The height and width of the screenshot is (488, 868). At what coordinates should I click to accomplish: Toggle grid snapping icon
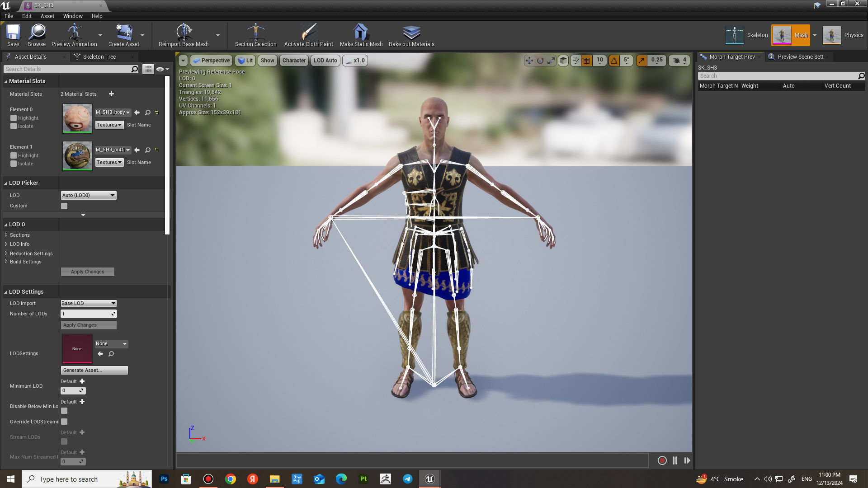coord(586,61)
